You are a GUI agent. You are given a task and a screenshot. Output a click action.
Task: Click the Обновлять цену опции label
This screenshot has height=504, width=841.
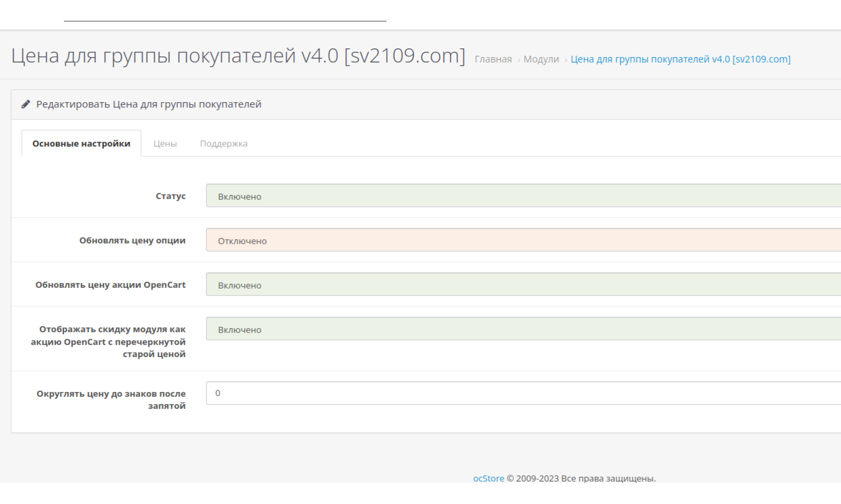click(132, 241)
